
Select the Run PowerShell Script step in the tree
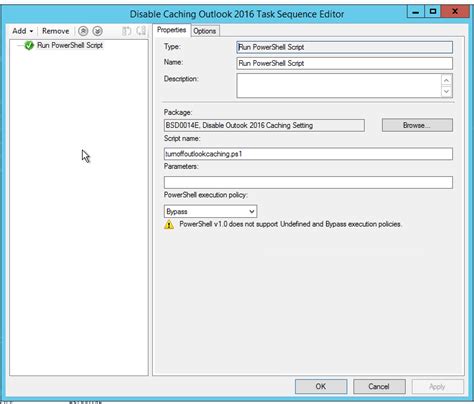pyautogui.click(x=70, y=45)
